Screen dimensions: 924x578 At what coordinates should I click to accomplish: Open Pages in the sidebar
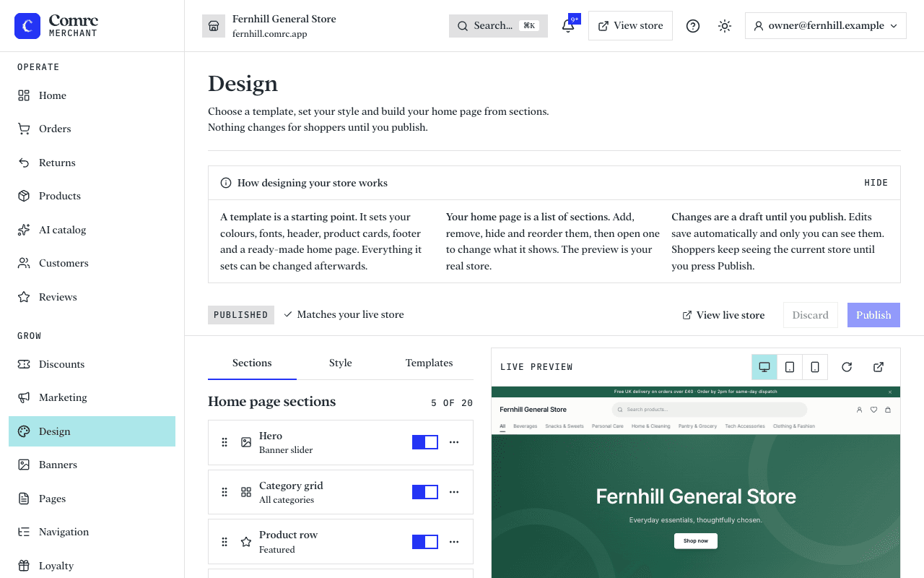(92, 499)
